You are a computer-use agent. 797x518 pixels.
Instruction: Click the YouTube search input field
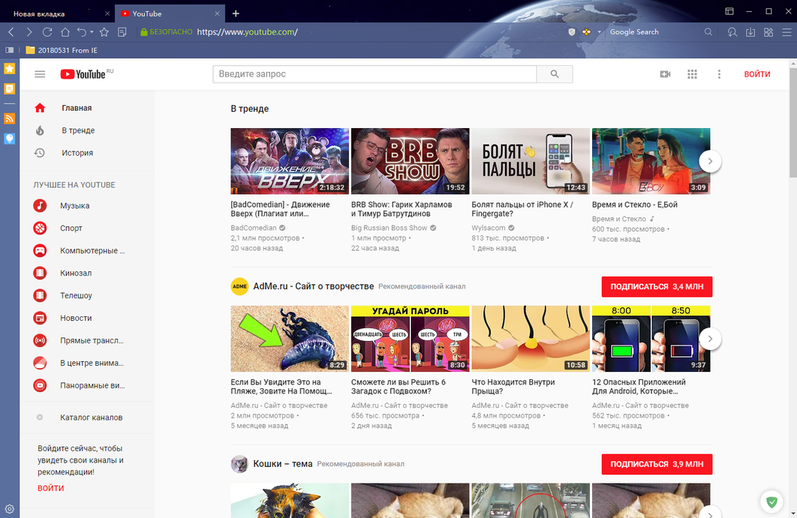(375, 74)
